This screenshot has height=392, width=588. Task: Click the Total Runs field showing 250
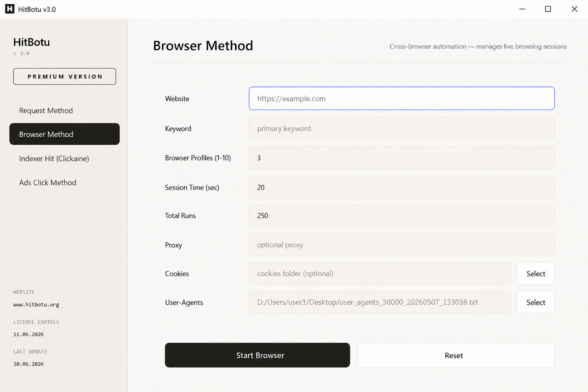(402, 216)
